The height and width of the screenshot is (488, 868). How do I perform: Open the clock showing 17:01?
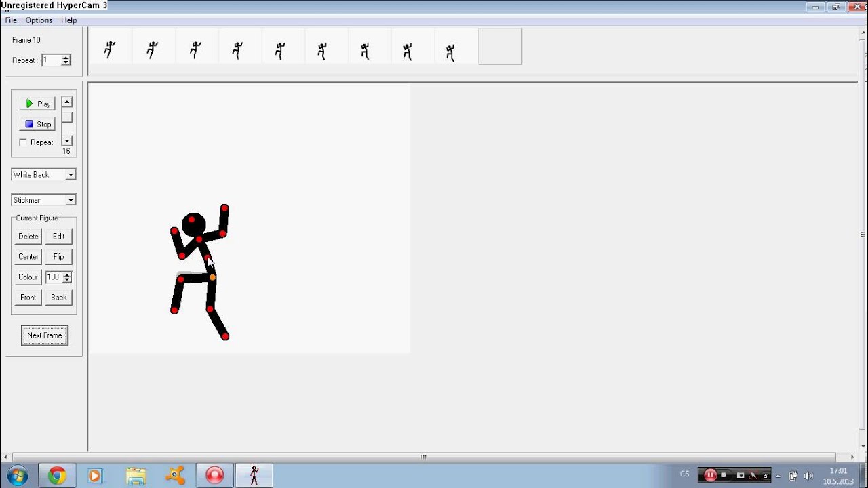pyautogui.click(x=839, y=476)
